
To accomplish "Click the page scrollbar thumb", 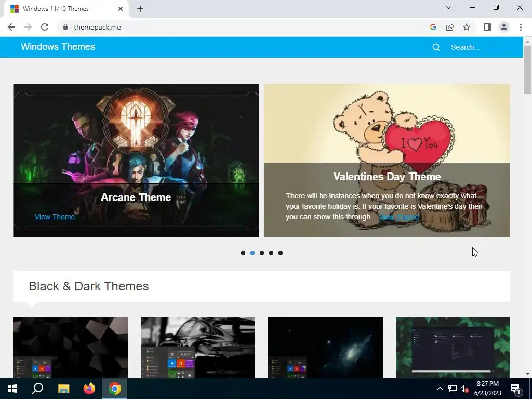I will [527, 70].
